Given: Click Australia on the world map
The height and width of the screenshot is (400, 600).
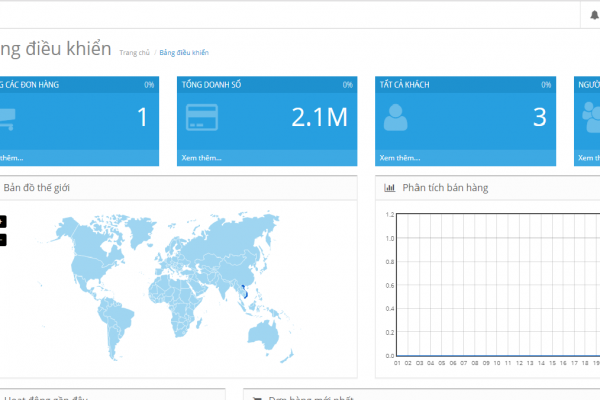Looking at the screenshot, I should (x=264, y=334).
